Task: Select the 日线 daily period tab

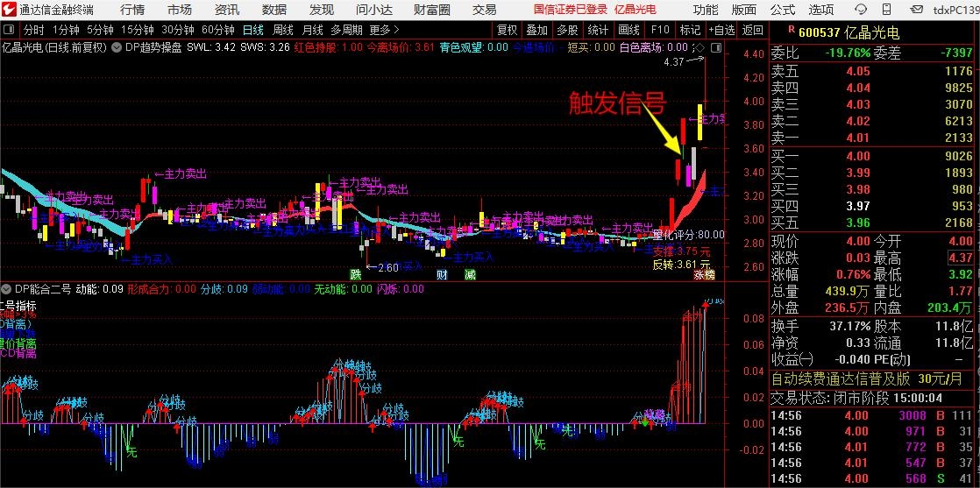Action: click(x=253, y=30)
